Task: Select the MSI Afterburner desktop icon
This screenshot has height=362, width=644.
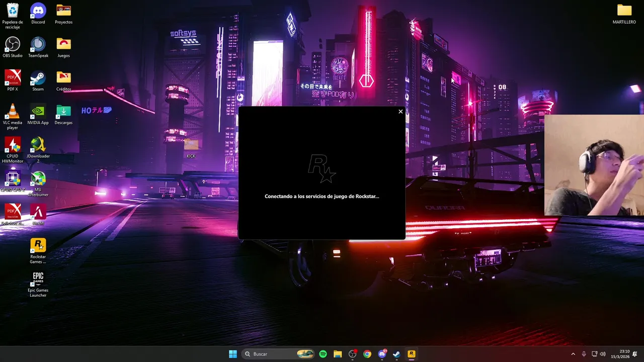Action: (38, 184)
